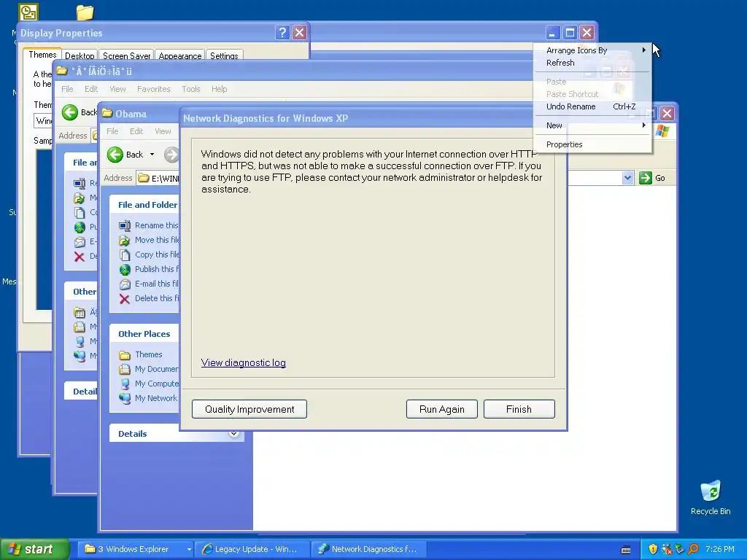
Task: Click the green Go arrow button
Action: (646, 178)
